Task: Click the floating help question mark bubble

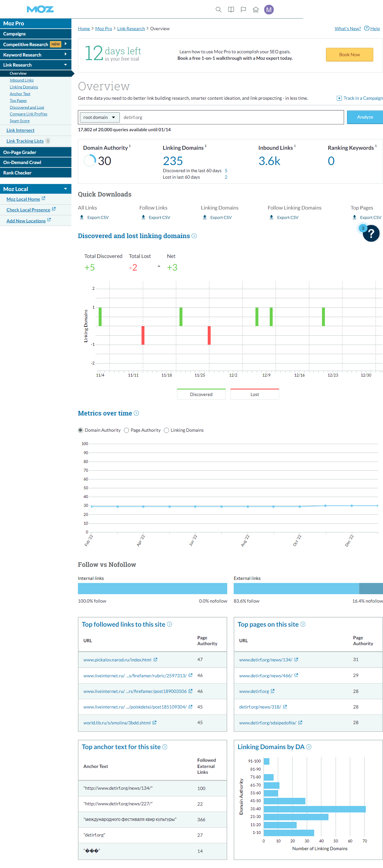Action: click(371, 233)
